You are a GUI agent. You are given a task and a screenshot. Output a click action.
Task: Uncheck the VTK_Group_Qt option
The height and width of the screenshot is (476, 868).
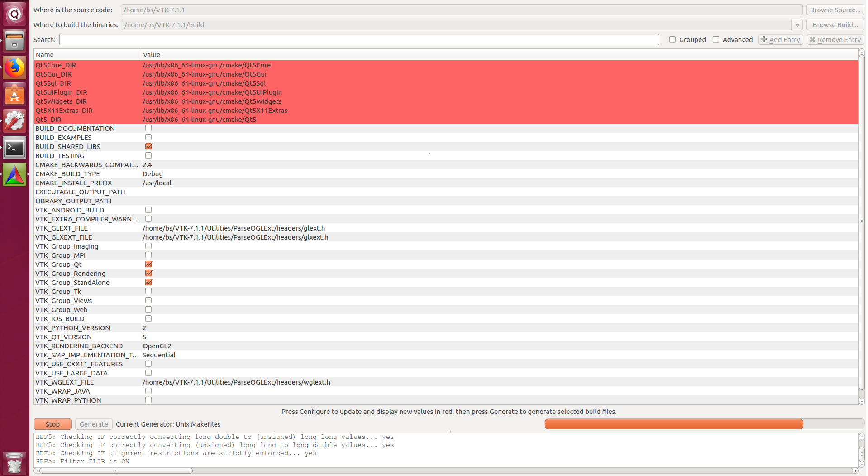pyautogui.click(x=148, y=264)
